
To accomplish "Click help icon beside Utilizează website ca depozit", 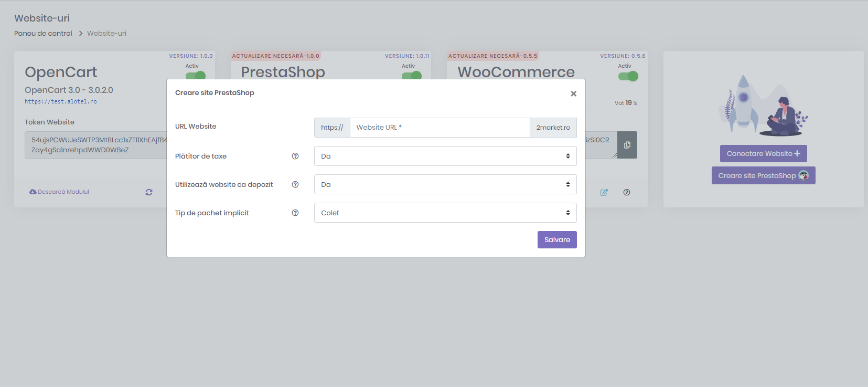I will 295,184.
